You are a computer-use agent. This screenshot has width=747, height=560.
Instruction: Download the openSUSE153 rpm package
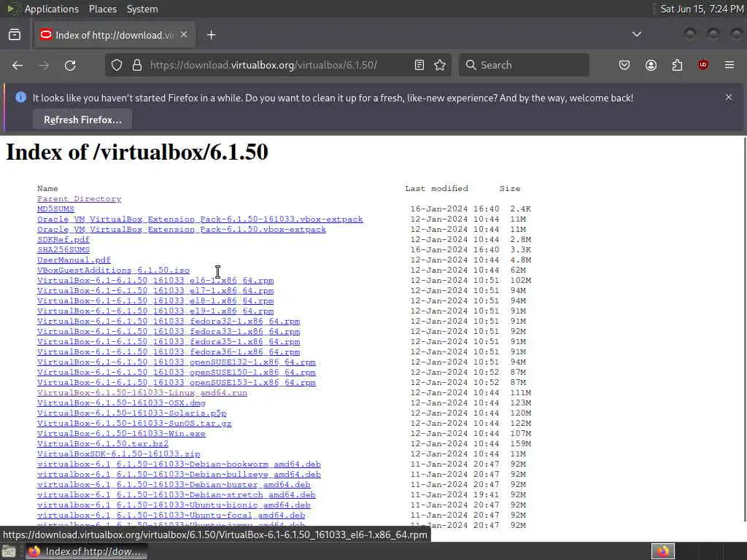tap(177, 382)
